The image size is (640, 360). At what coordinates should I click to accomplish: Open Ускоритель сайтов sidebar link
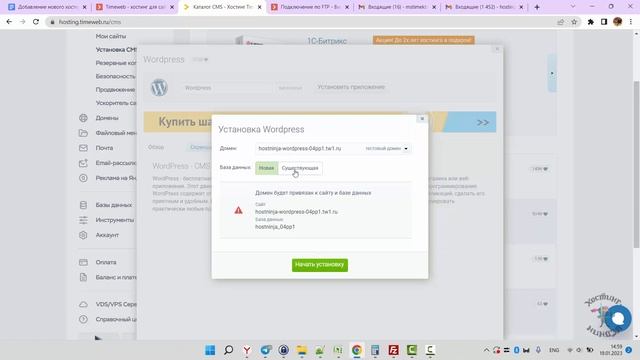[116, 103]
